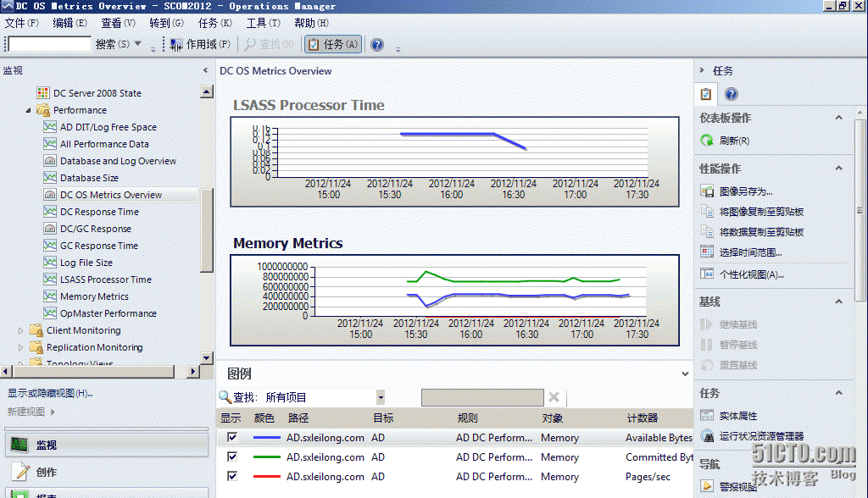Click 将数据复制至剪贴板 action
Image resolution: width=868 pixels, height=498 pixels.
(x=761, y=232)
